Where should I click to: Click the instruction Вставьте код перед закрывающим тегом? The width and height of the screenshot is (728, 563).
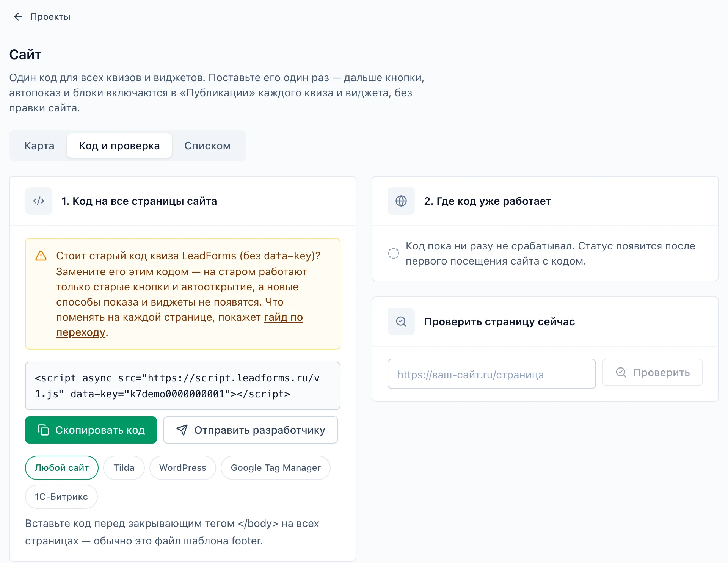click(x=172, y=532)
